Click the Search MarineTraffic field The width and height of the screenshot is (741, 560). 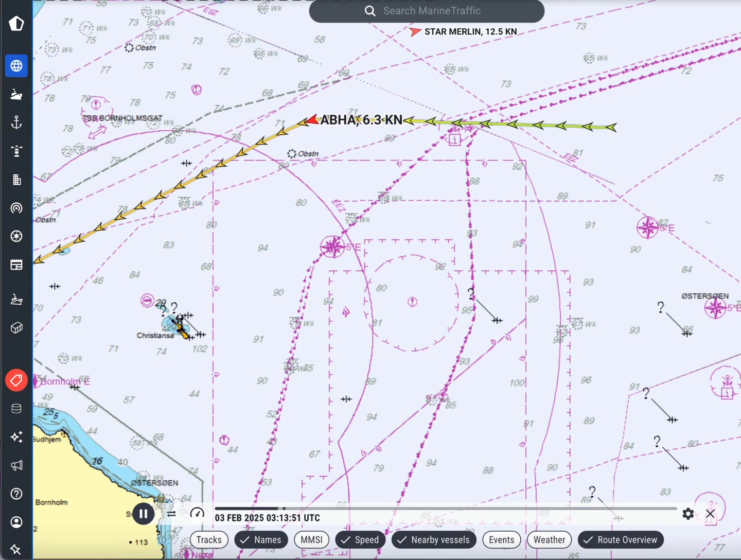[x=427, y=11]
